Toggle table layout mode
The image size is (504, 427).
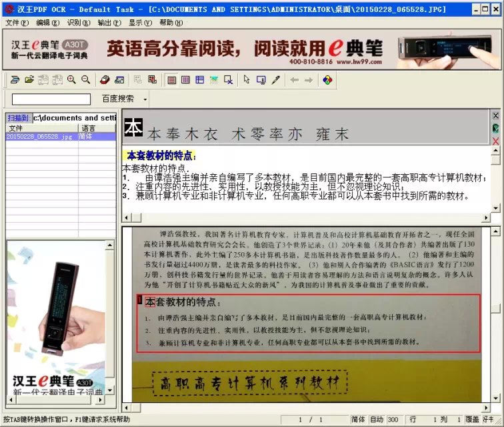(x=200, y=80)
